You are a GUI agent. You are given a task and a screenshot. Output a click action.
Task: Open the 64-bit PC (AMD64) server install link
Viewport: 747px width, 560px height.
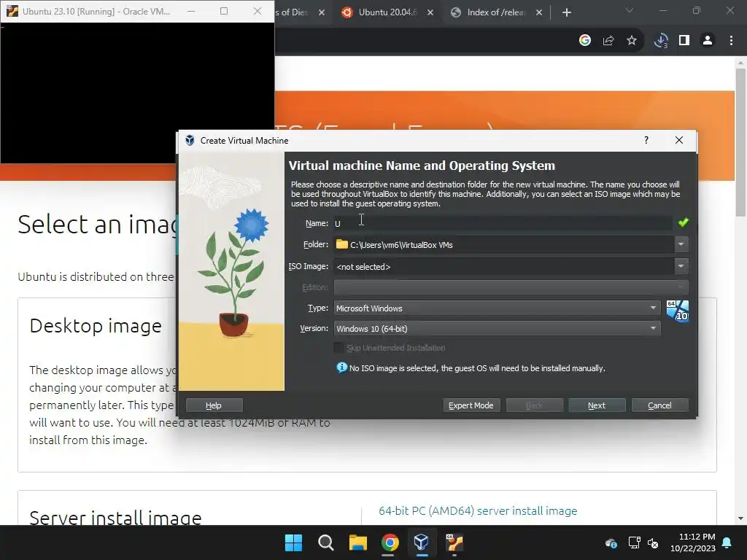[x=478, y=511]
